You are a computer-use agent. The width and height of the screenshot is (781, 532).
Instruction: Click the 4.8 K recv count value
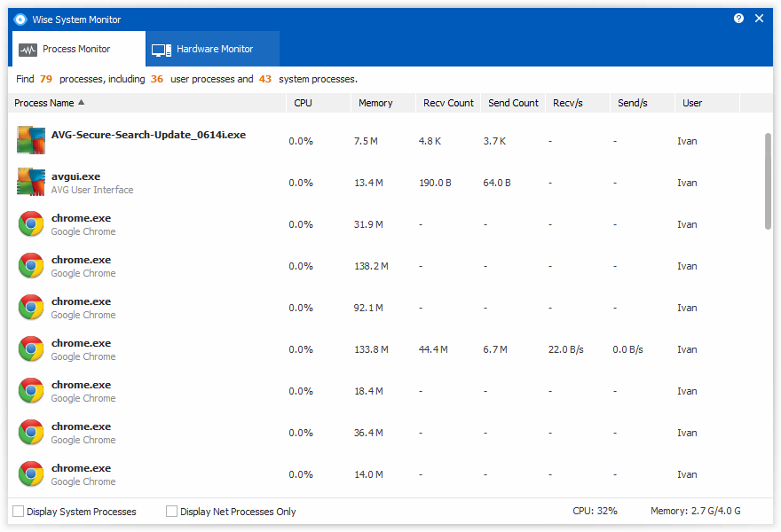coord(430,141)
